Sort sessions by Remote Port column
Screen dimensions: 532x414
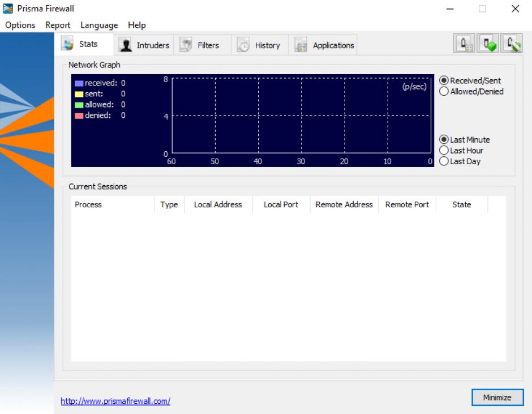pyautogui.click(x=407, y=204)
